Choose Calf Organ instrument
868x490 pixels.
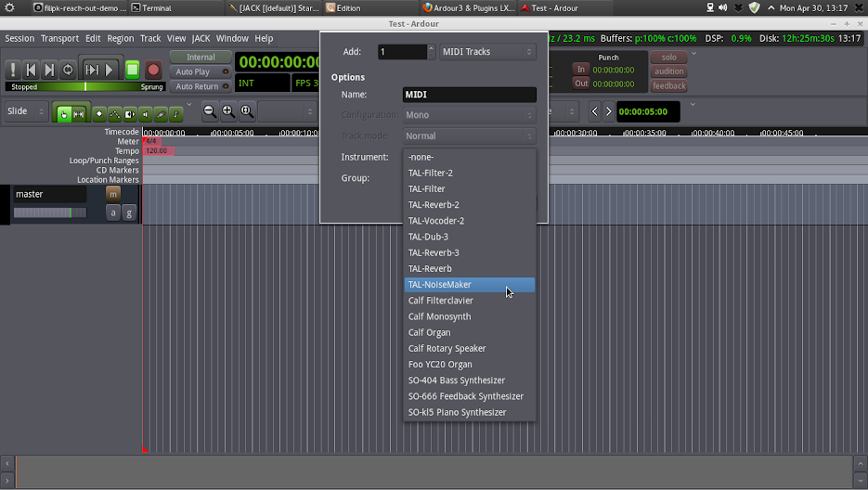pos(470,333)
